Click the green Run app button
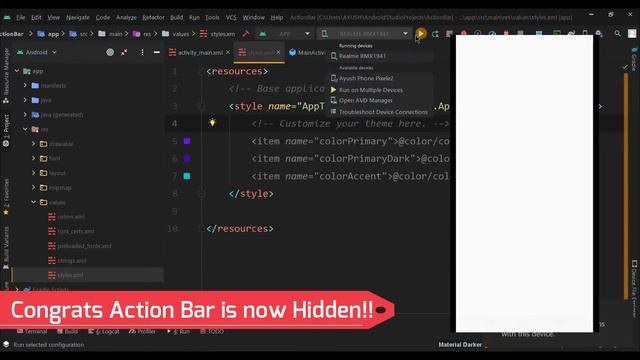 pyautogui.click(x=421, y=33)
